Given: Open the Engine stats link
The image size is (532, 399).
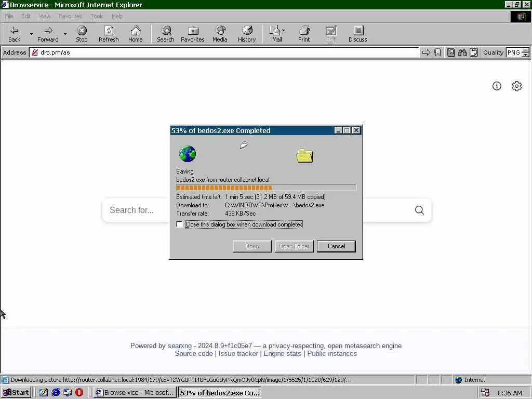Looking at the screenshot, I should point(282,353).
